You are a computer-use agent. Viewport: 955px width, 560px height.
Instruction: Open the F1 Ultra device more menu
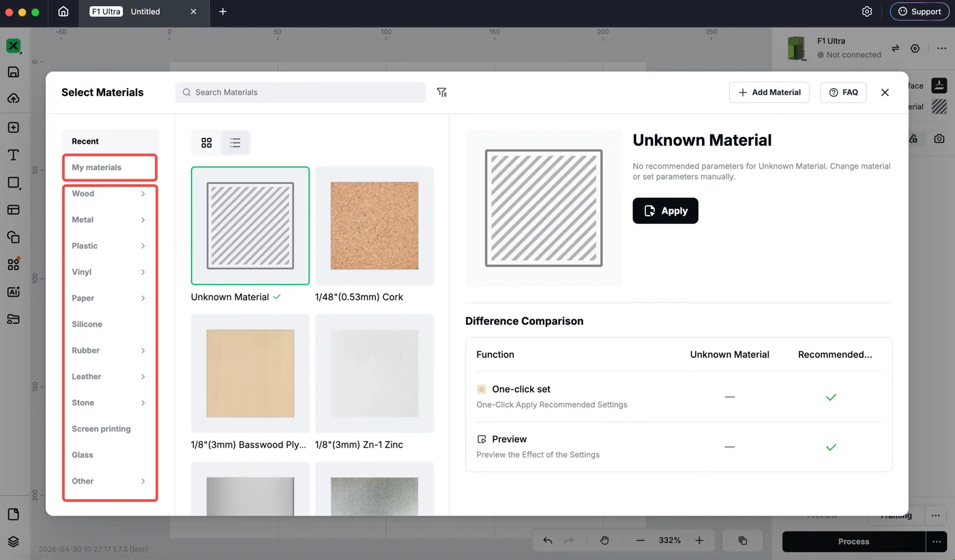point(942,48)
